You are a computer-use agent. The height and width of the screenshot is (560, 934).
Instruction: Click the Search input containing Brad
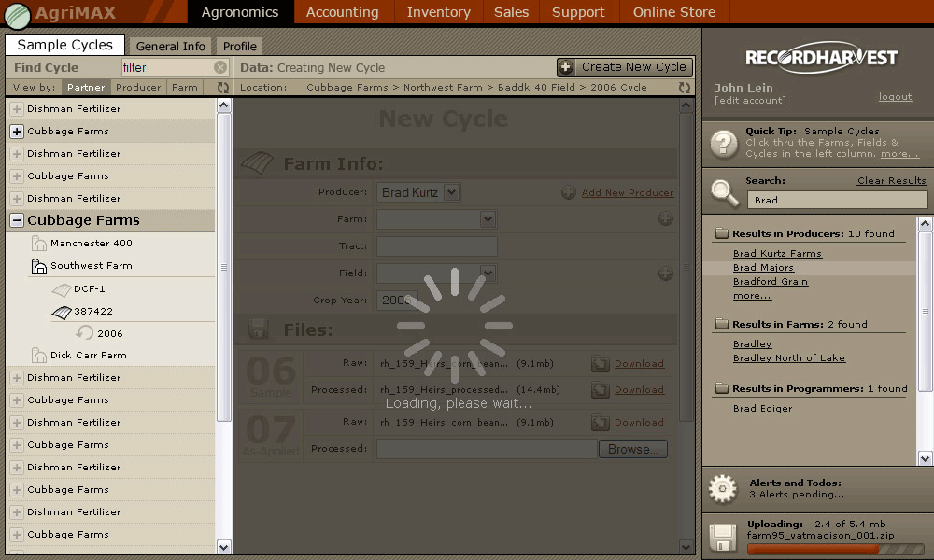click(x=837, y=200)
